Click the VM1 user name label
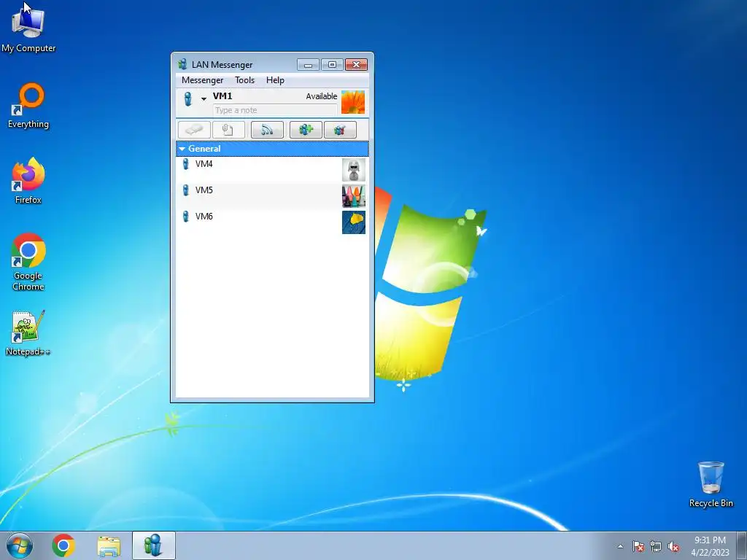The image size is (747, 560). coord(222,96)
